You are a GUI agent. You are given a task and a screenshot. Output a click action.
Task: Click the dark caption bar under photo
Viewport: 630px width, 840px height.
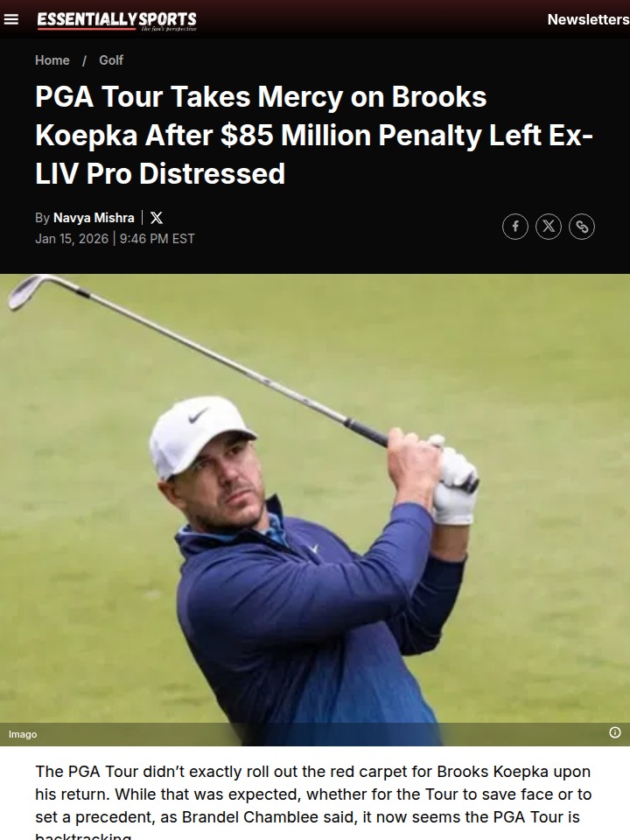(315, 734)
